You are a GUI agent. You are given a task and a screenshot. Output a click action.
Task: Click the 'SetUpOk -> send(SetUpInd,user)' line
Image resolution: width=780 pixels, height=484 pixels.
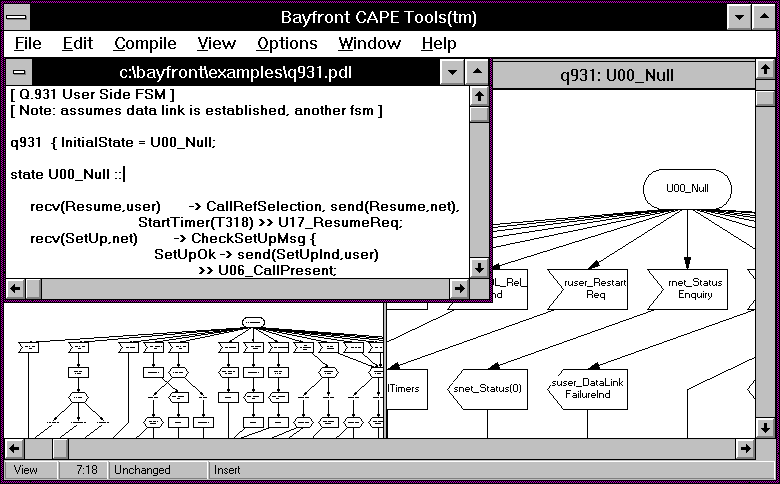pos(267,255)
